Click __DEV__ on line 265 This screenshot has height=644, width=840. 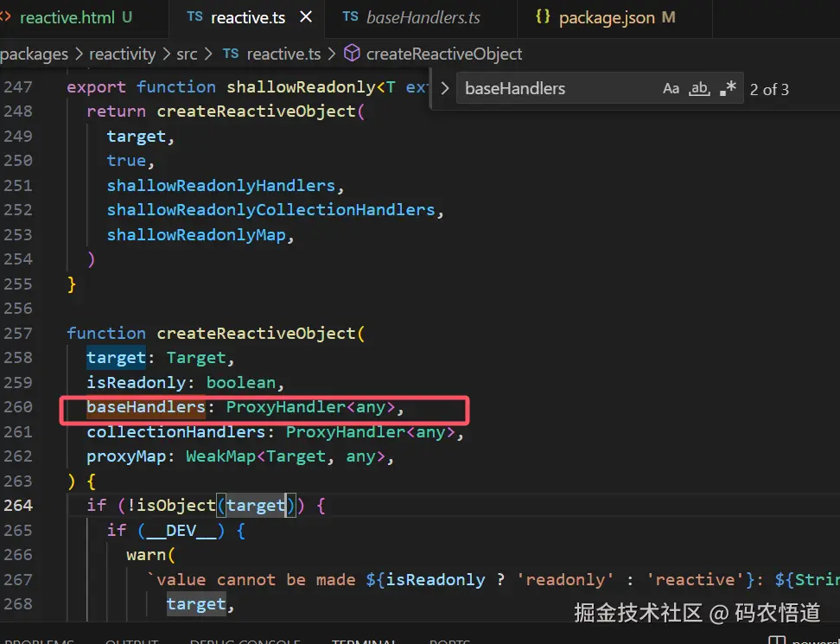tap(181, 531)
